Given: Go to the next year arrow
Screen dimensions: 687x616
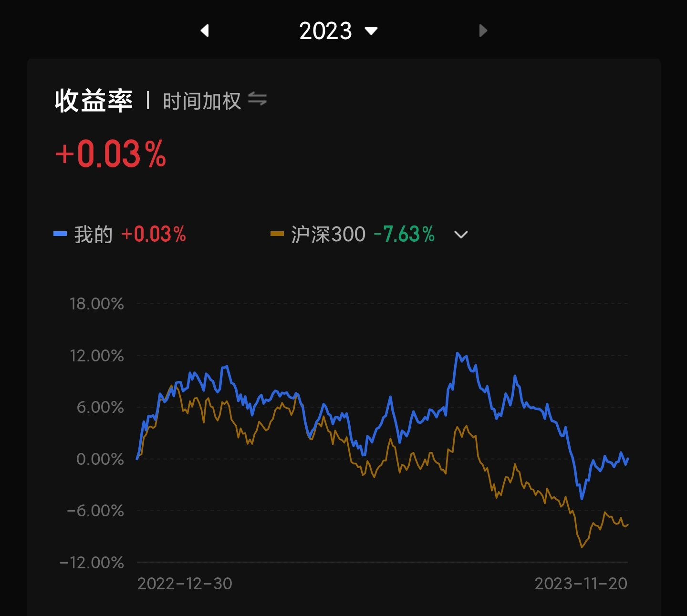Looking at the screenshot, I should [483, 31].
